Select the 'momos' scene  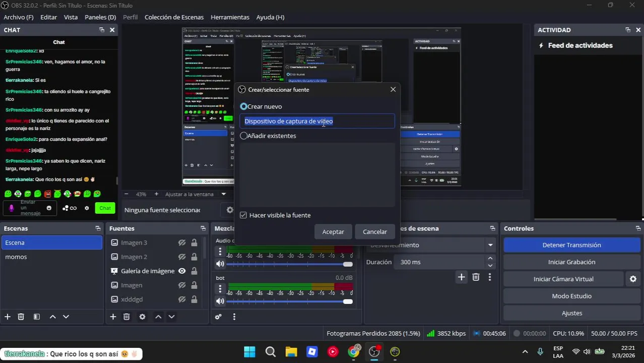click(51, 257)
